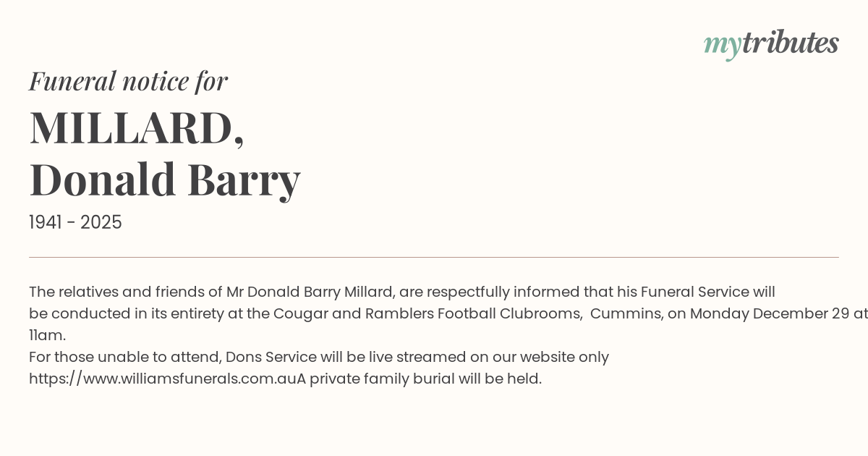
Task: Click 'For those unable to attend' text
Action: [124, 357]
